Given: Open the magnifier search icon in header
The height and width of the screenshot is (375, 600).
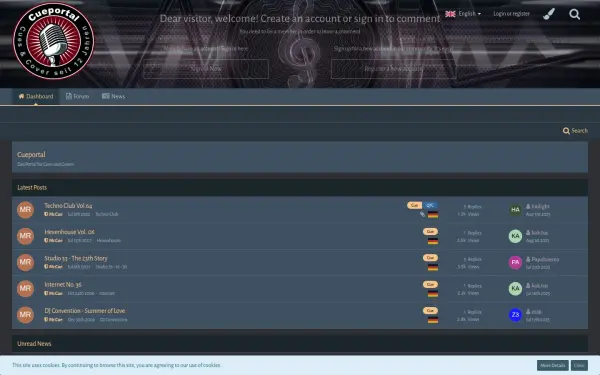Looking at the screenshot, I should [574, 14].
